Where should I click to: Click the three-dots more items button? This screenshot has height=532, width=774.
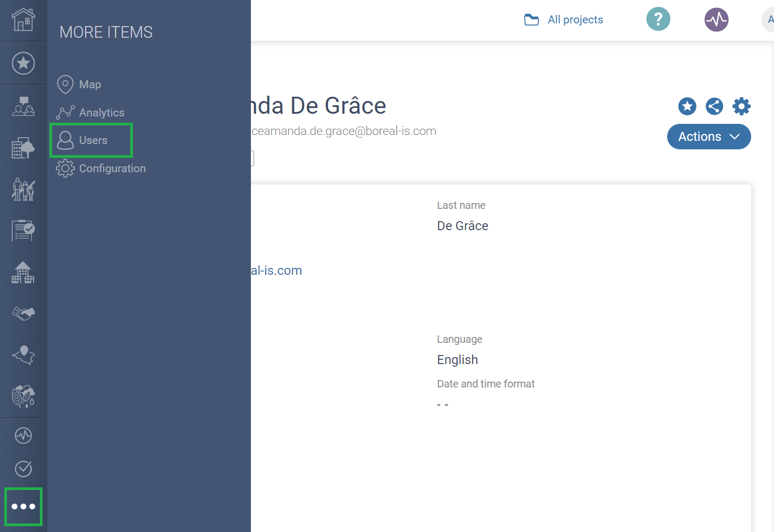coord(23,506)
